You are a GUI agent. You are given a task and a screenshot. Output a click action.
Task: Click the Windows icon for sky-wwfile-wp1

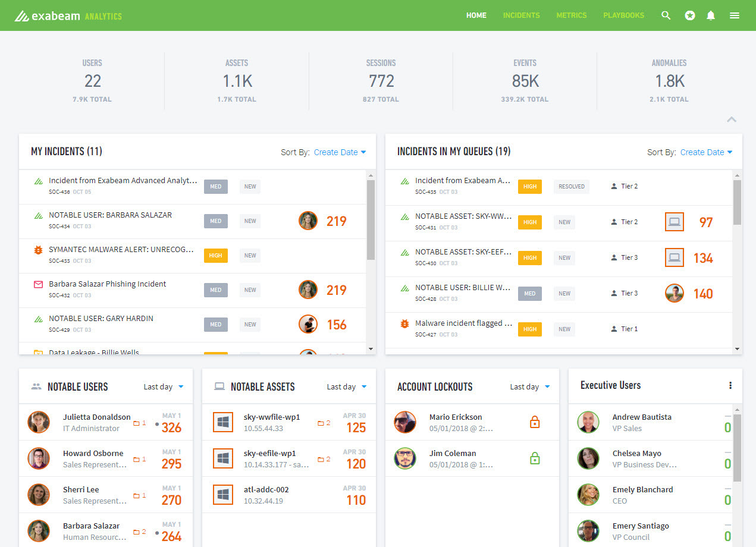[223, 422]
